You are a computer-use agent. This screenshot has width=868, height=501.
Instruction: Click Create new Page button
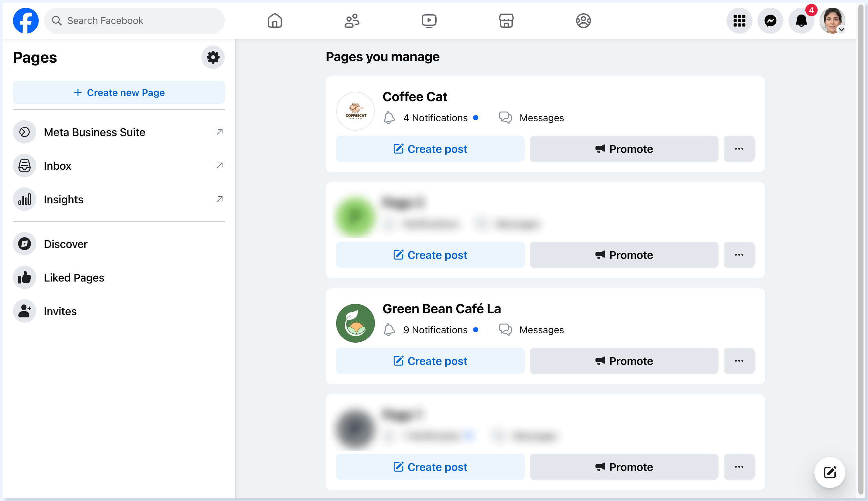tap(119, 92)
